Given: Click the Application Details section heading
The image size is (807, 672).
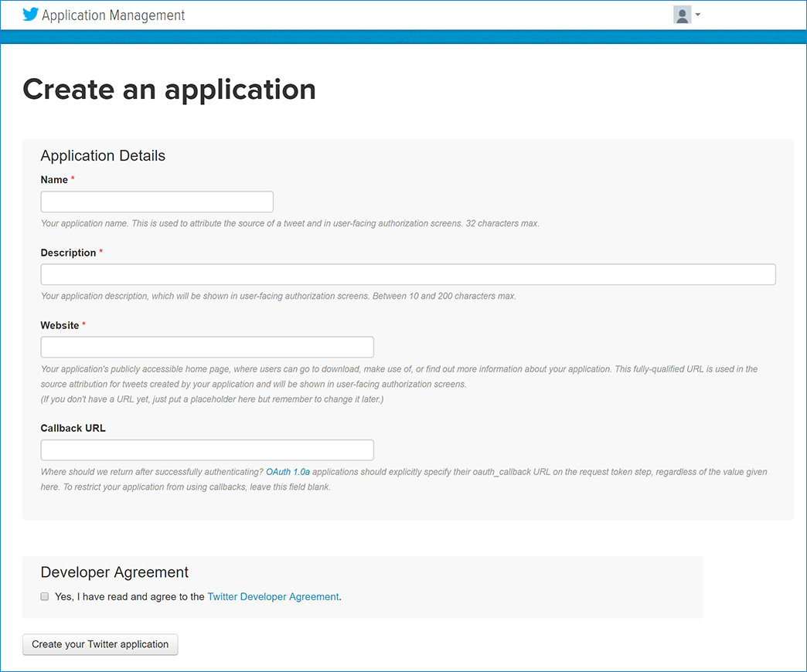Looking at the screenshot, I should (102, 155).
